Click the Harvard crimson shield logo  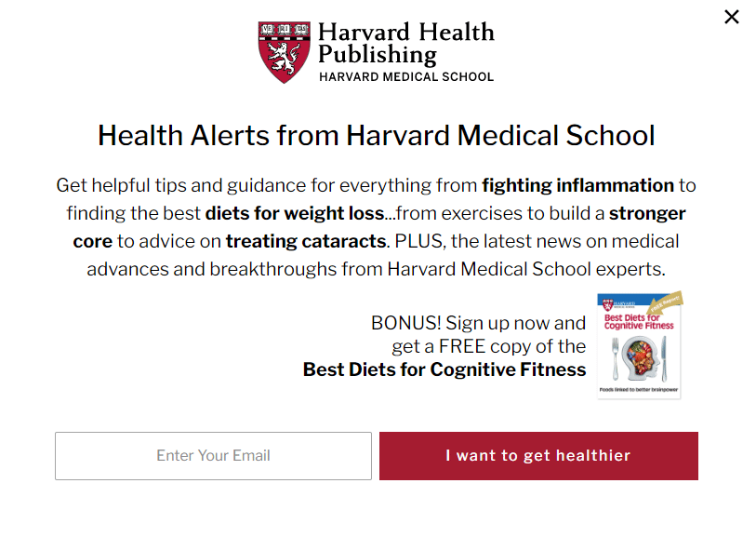(284, 52)
